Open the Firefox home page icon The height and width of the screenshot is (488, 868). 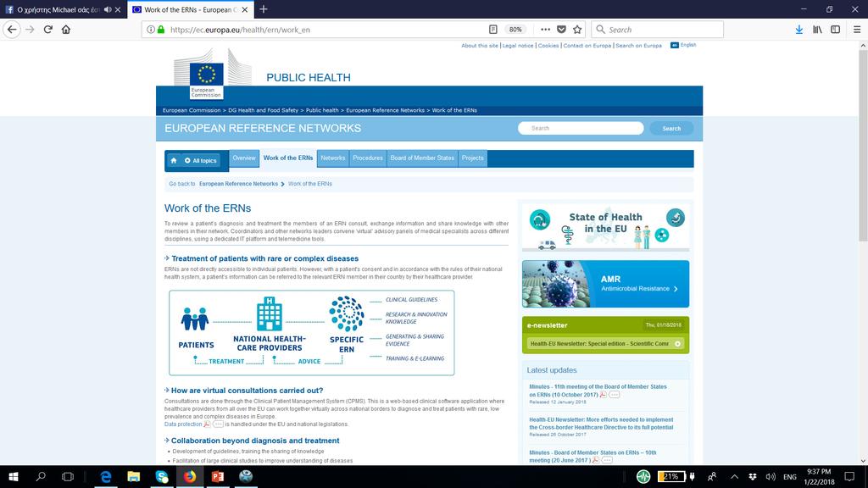(x=66, y=30)
